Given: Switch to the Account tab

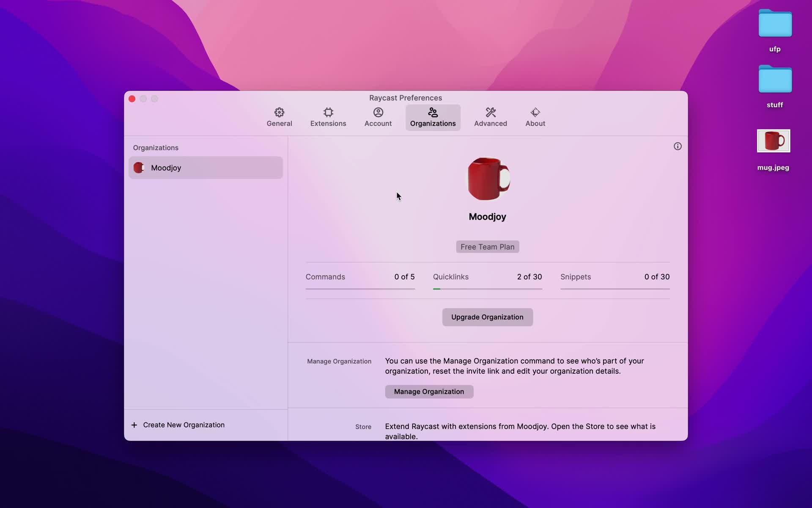Looking at the screenshot, I should tap(378, 116).
